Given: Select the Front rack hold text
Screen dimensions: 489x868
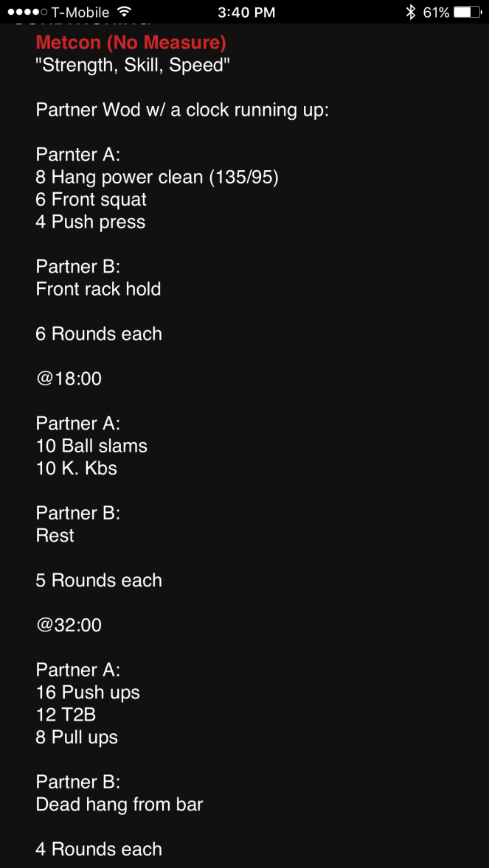Looking at the screenshot, I should point(98,289).
